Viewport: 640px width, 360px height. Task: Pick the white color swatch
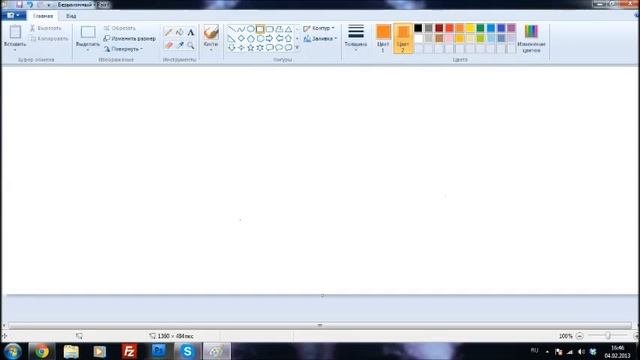click(418, 38)
